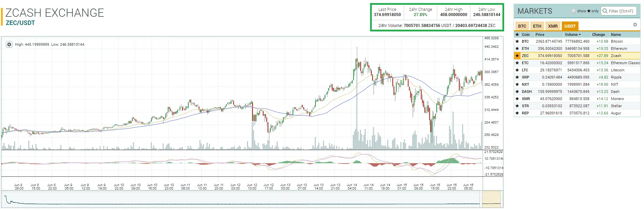Screen dimensions: 644x210
Task: Click the magnifier icon in the Filter box
Action: coord(605,11)
